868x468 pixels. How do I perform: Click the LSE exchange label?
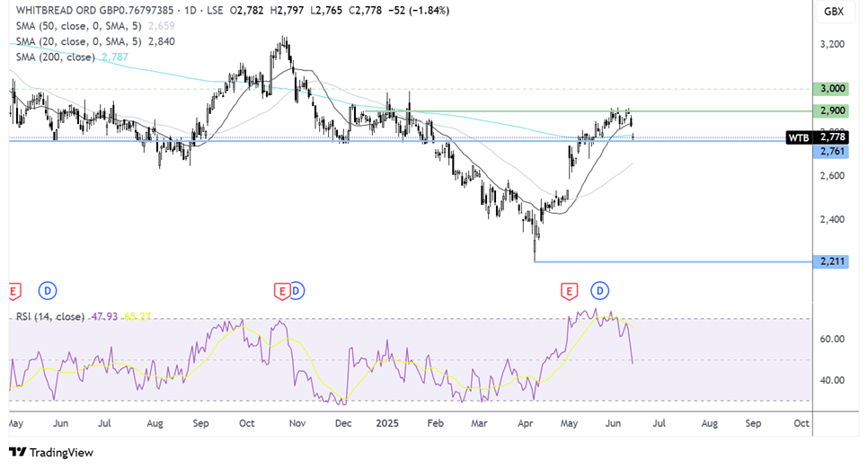point(215,11)
